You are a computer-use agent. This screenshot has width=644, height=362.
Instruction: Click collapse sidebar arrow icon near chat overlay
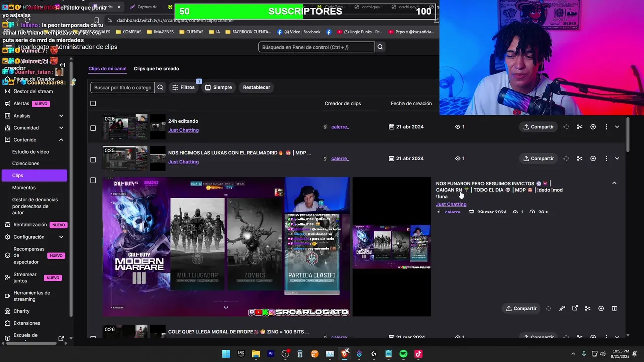point(62,65)
